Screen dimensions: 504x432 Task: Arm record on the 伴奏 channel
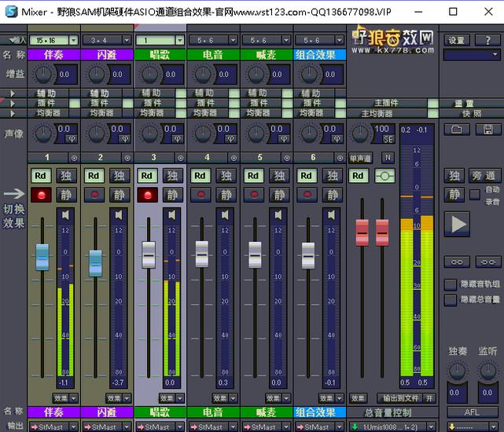click(x=41, y=195)
